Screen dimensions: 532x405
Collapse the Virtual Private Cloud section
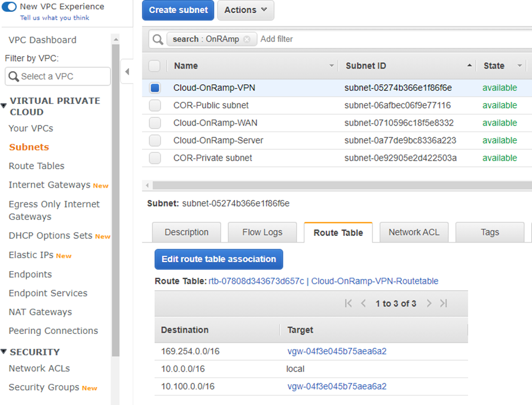[4, 106]
